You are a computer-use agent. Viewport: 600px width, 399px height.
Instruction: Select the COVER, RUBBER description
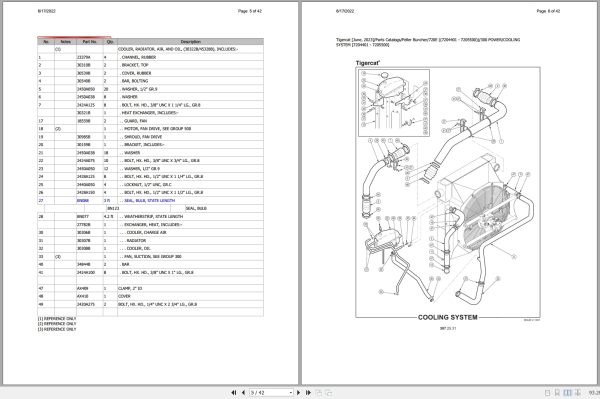coord(136,73)
